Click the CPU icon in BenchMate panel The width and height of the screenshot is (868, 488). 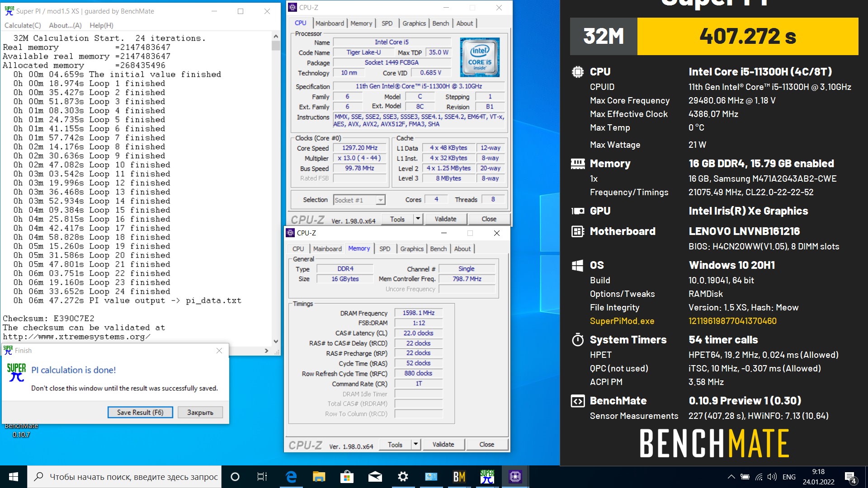(x=578, y=72)
